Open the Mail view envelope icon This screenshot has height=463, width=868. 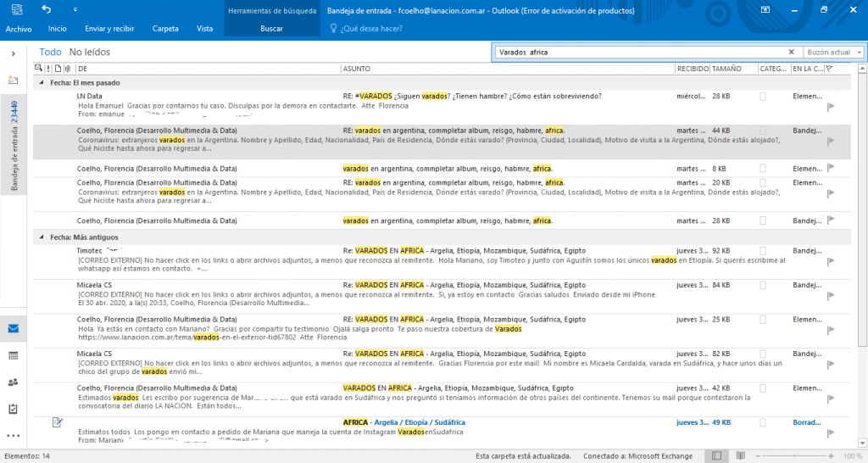coord(14,328)
